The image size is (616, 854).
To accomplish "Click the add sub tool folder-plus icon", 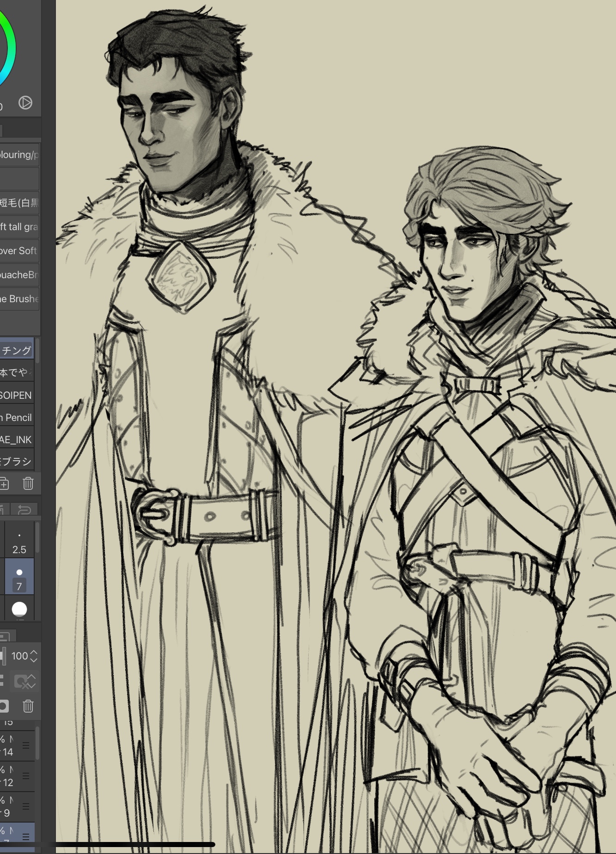I will pos(4,483).
